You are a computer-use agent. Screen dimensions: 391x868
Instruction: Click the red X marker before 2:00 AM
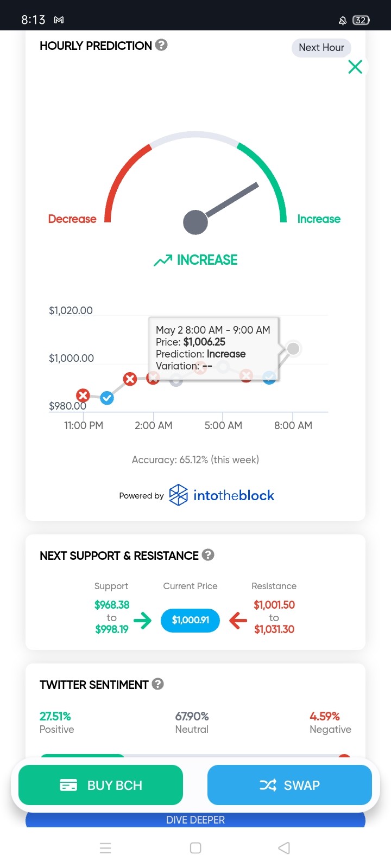click(x=130, y=379)
